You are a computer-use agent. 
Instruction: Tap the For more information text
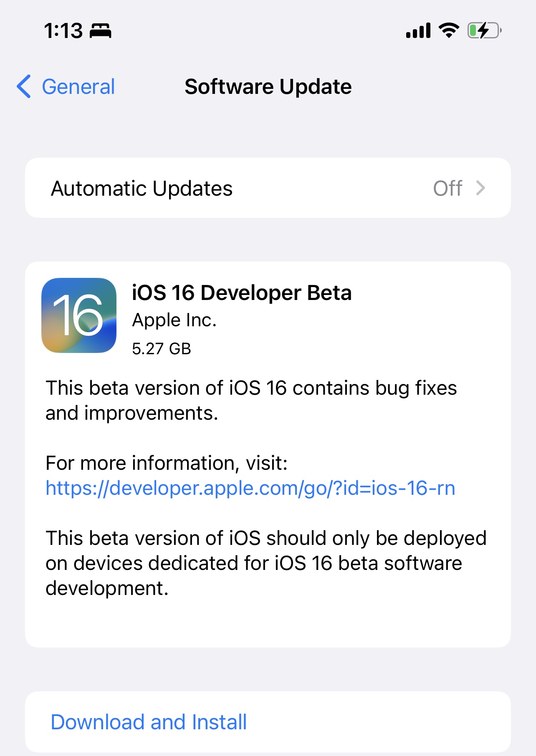(167, 463)
